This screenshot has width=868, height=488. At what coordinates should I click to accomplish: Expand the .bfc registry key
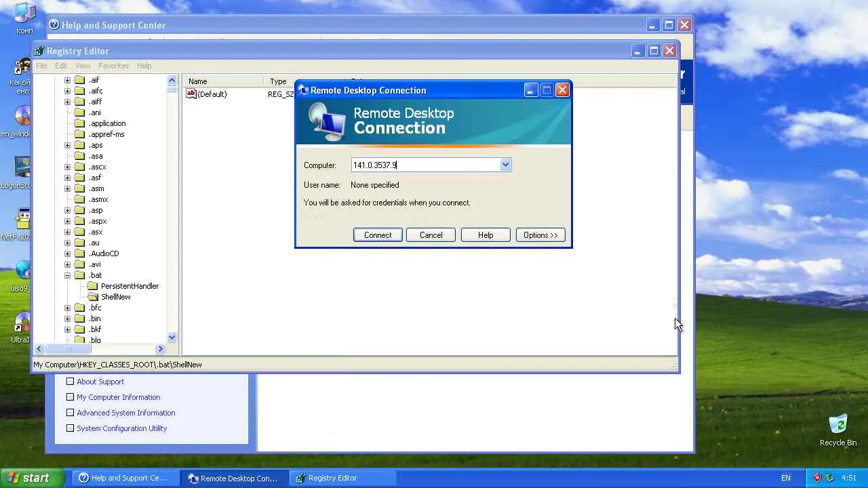pyautogui.click(x=67, y=308)
